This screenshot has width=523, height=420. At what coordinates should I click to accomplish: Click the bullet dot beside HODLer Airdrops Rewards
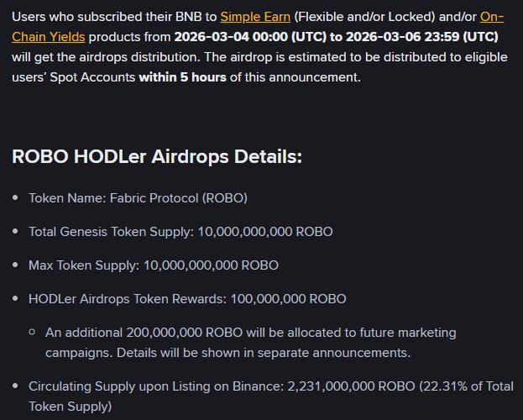pyautogui.click(x=16, y=299)
